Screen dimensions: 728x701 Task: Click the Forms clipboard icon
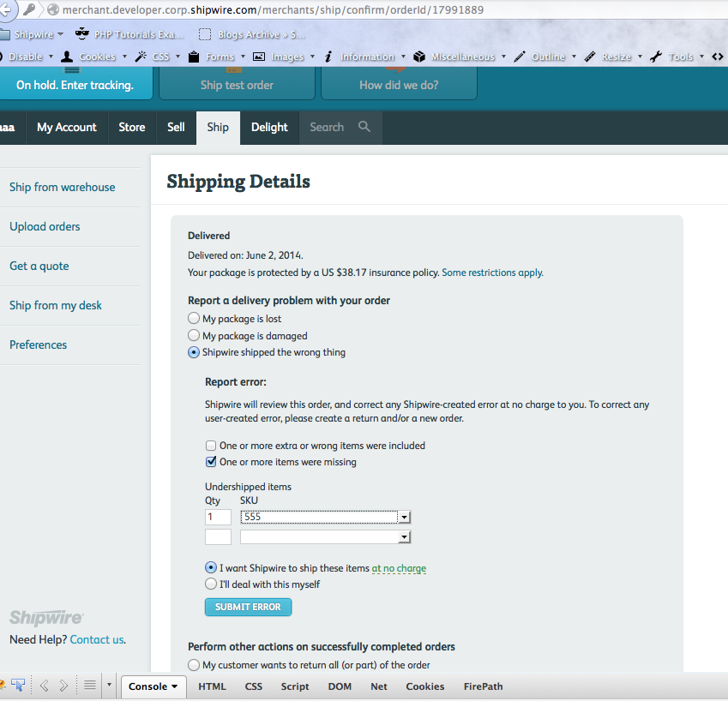click(194, 57)
